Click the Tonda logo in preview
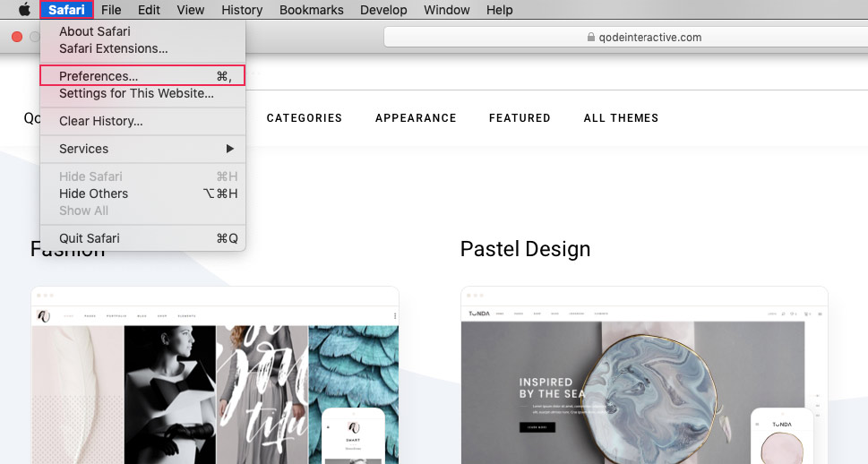Viewport: 868px width, 464px height. [479, 314]
